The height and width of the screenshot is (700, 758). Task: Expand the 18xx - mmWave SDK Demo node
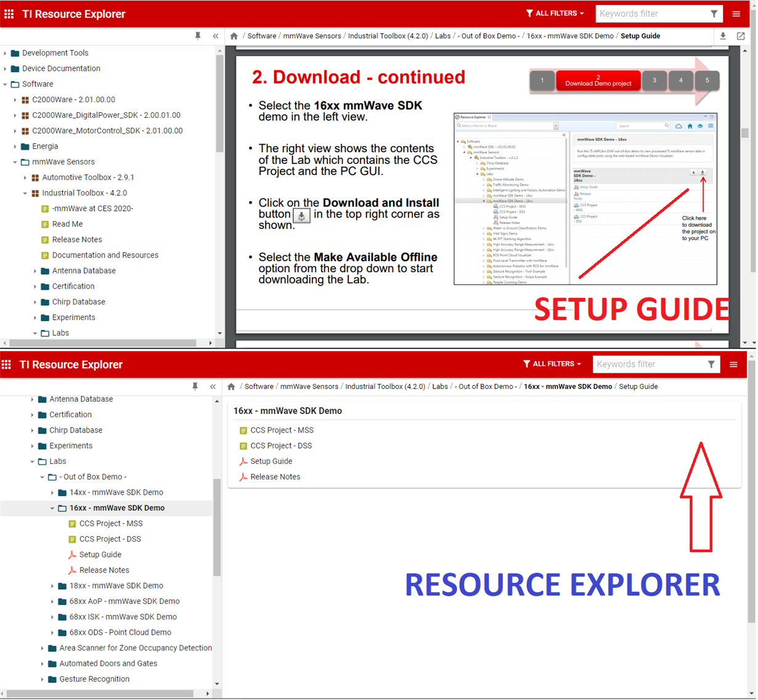pyautogui.click(x=53, y=585)
